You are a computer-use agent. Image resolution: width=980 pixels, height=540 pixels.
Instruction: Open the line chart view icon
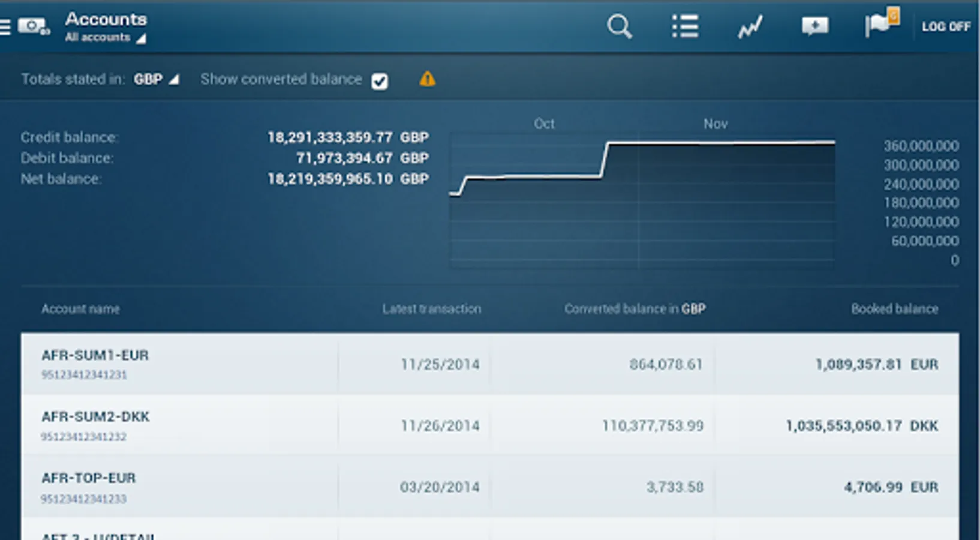coord(750,27)
